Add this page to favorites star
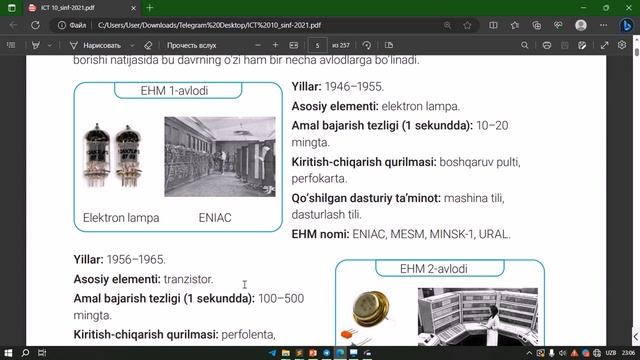The width and height of the screenshot is (640, 360). [x=467, y=25]
